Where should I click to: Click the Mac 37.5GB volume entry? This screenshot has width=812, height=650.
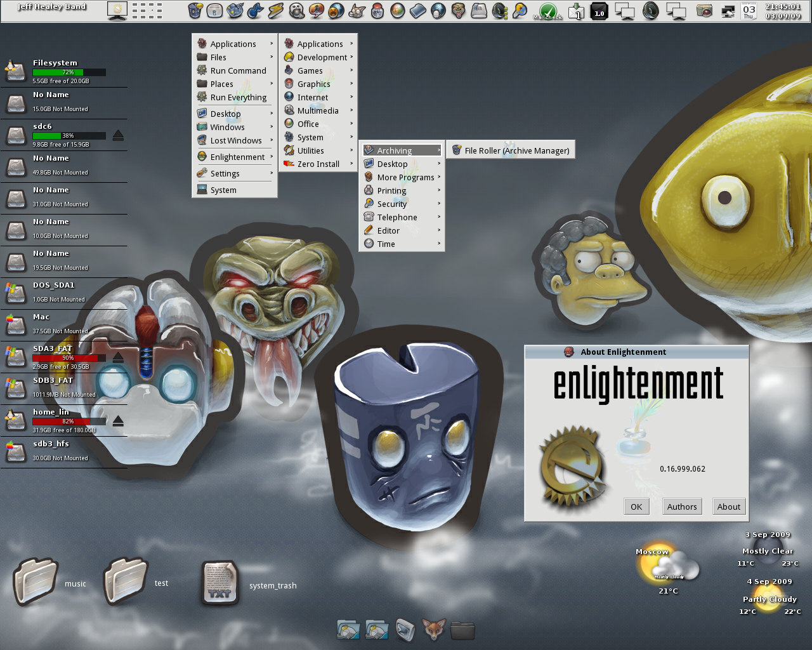click(x=63, y=325)
